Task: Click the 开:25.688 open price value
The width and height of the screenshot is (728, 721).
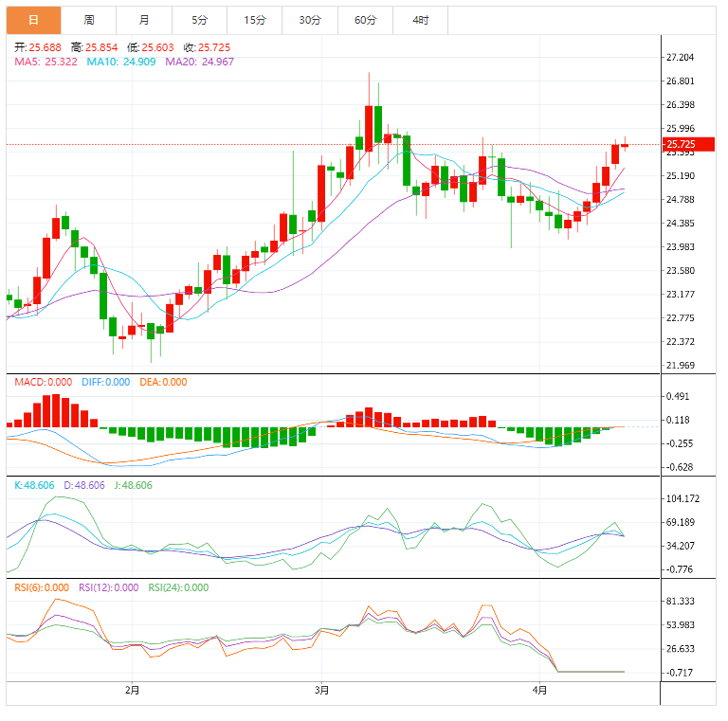Action: (x=38, y=47)
